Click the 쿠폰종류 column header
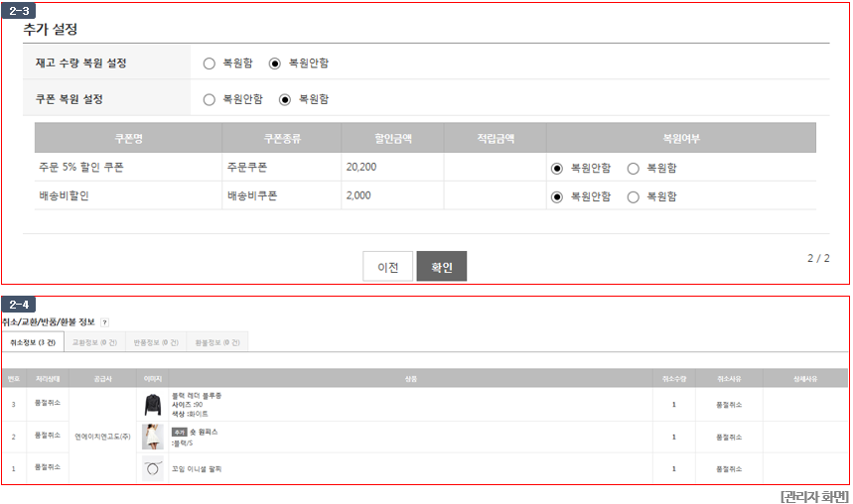This screenshot has height=504, width=853. pos(282,138)
